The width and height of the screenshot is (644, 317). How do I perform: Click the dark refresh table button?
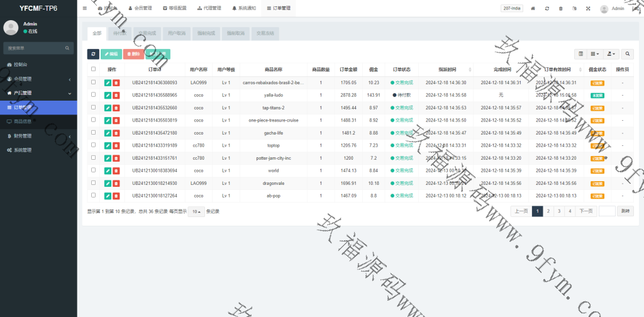(93, 54)
